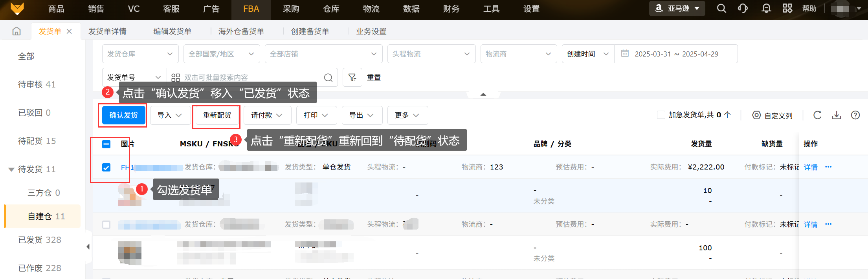The image size is (868, 279).
Task: Open product thumbnail with quantity 100
Action: click(130, 252)
